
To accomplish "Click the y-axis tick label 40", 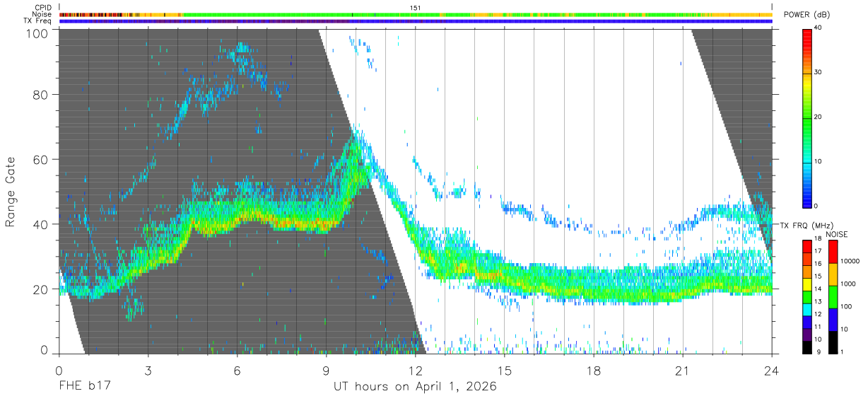I will point(40,225).
